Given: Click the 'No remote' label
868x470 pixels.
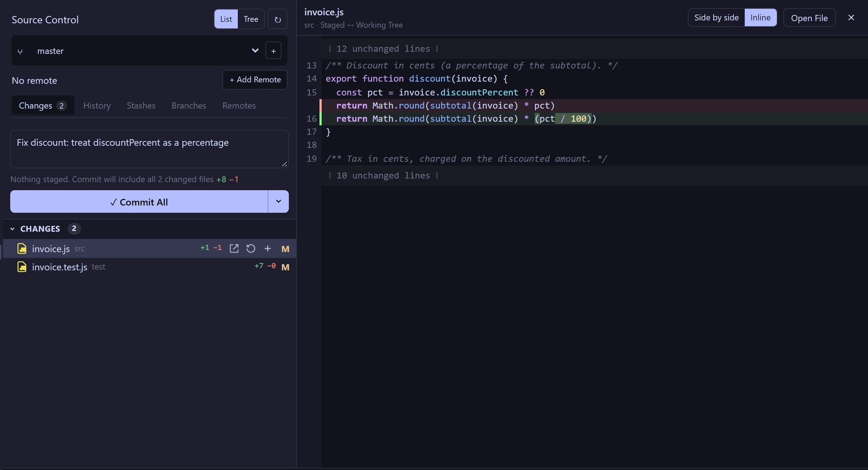Looking at the screenshot, I should point(34,81).
